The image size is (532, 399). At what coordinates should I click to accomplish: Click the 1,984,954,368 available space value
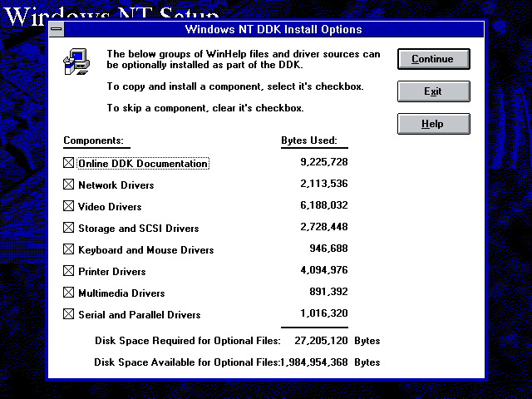tap(314, 362)
